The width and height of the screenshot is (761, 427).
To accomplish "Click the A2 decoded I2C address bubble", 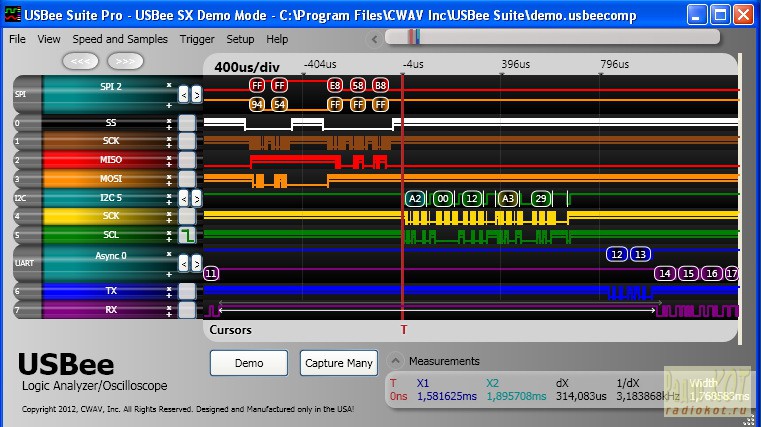I will pos(415,198).
